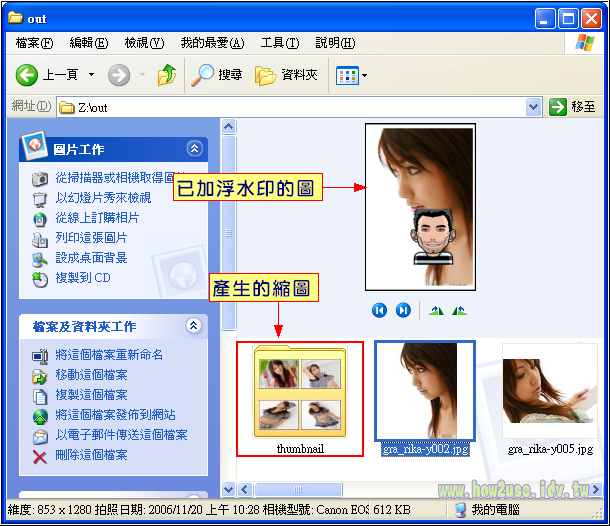Click 設成桌面背景 link

91,258
